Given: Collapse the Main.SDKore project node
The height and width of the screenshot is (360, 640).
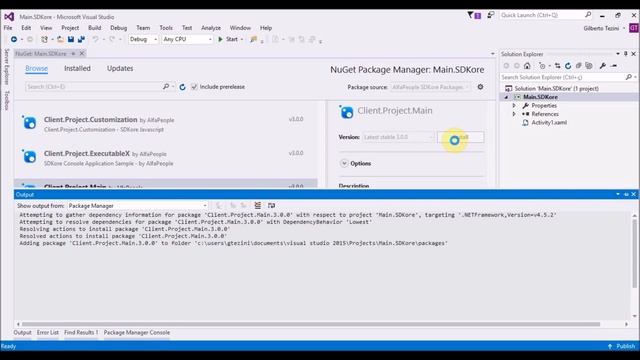Looking at the screenshot, I should pos(506,97).
